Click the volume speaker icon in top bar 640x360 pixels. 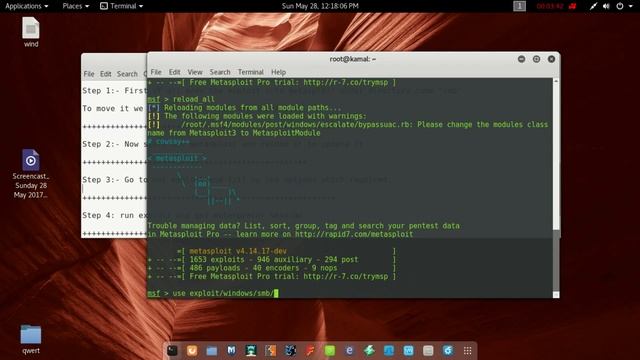[606, 6]
